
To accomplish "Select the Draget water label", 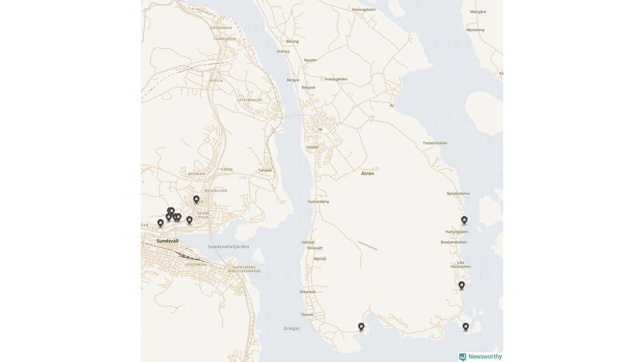I will (292, 329).
